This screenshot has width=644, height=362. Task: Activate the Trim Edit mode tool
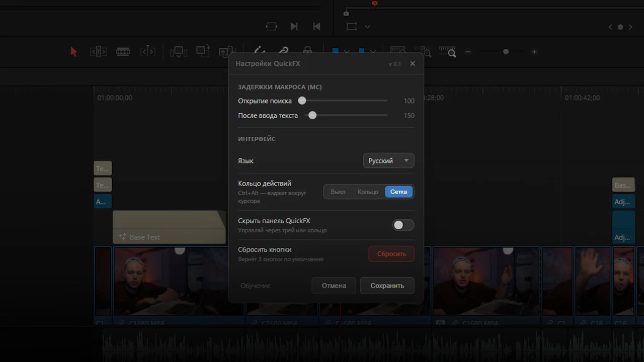pyautogui.click(x=98, y=51)
